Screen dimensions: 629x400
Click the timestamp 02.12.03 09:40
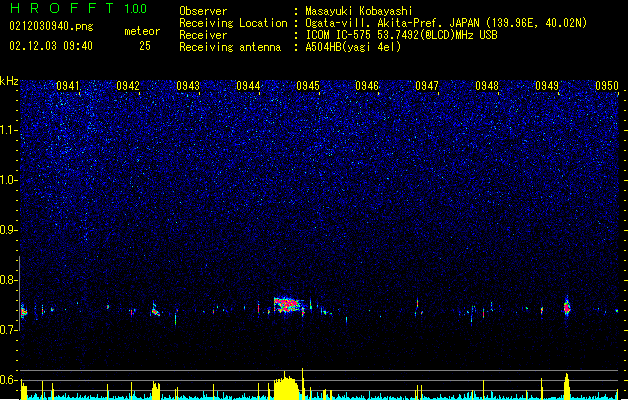click(x=51, y=46)
